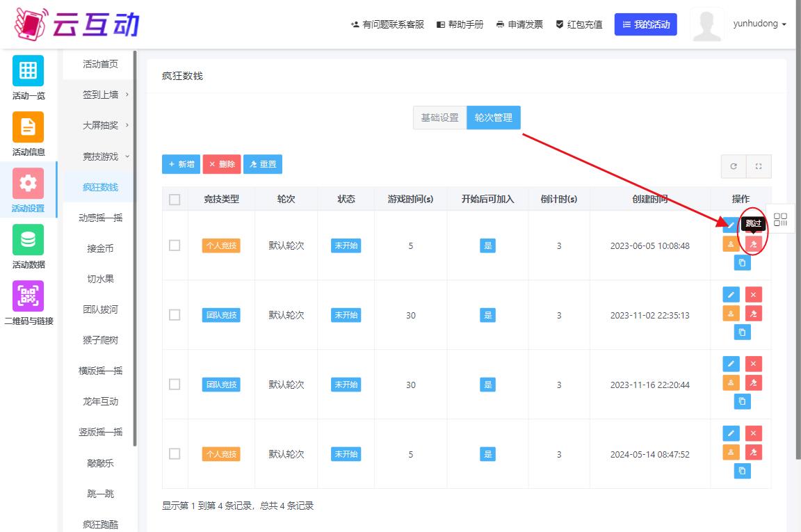Edit the round created 2023-11-16 22:20:44

pos(731,364)
